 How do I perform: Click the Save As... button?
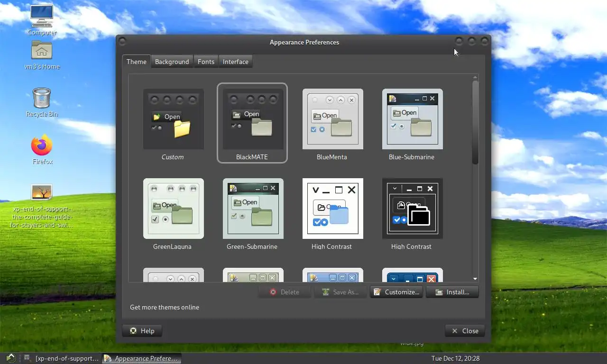click(x=340, y=292)
